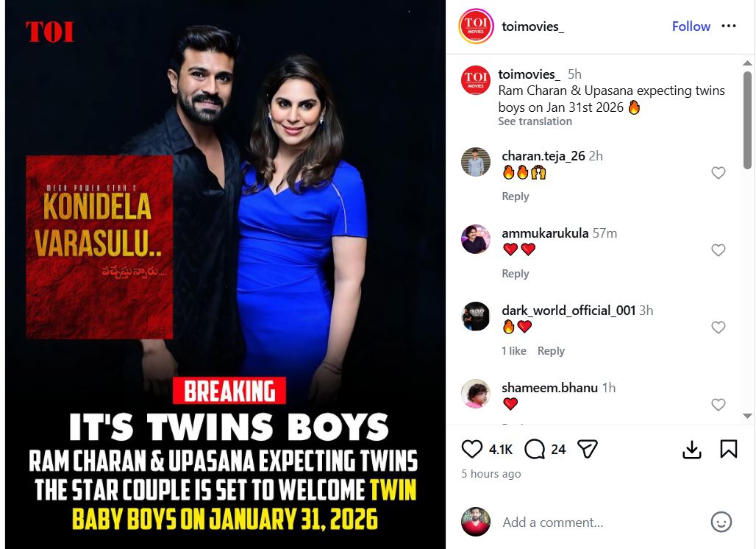Screen dimensions: 756x549
Task: Like dark_world_official_001's comment
Action: 718,327
